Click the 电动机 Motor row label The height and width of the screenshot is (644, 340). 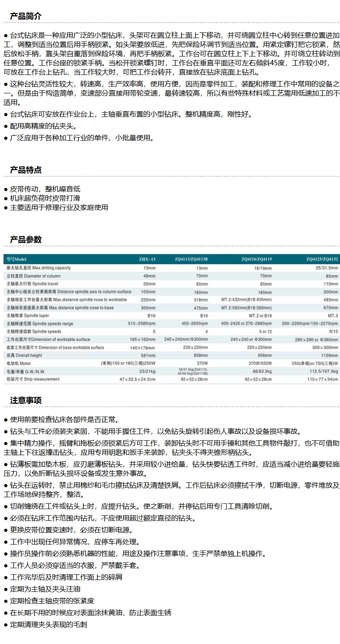(x=18, y=363)
